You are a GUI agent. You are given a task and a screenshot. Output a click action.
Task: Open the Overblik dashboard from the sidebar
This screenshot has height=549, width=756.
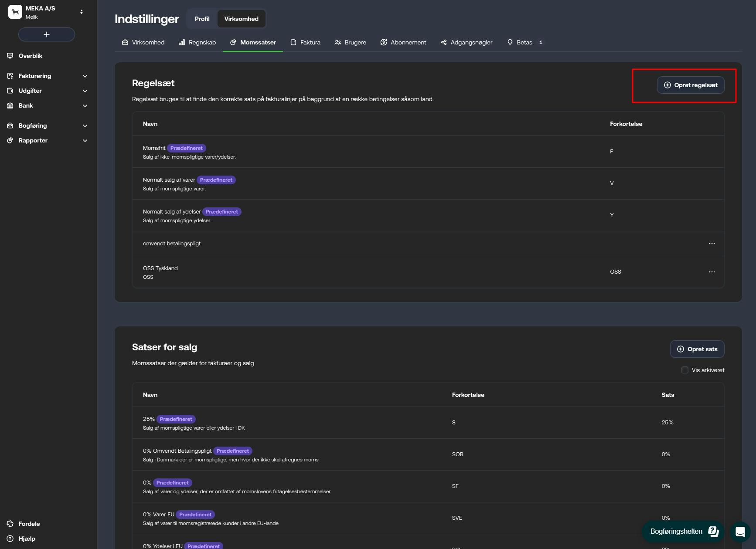[30, 56]
